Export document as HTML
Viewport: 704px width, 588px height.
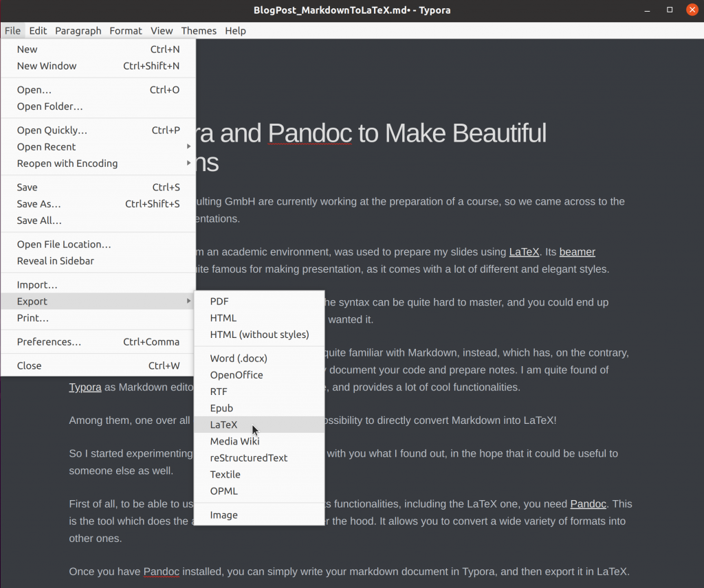tap(259, 318)
